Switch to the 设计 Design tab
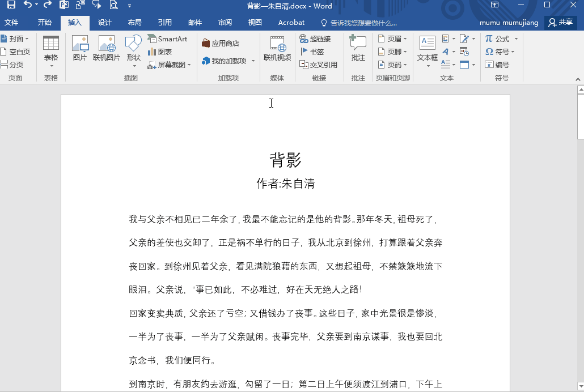This screenshot has height=392, width=584. point(105,23)
